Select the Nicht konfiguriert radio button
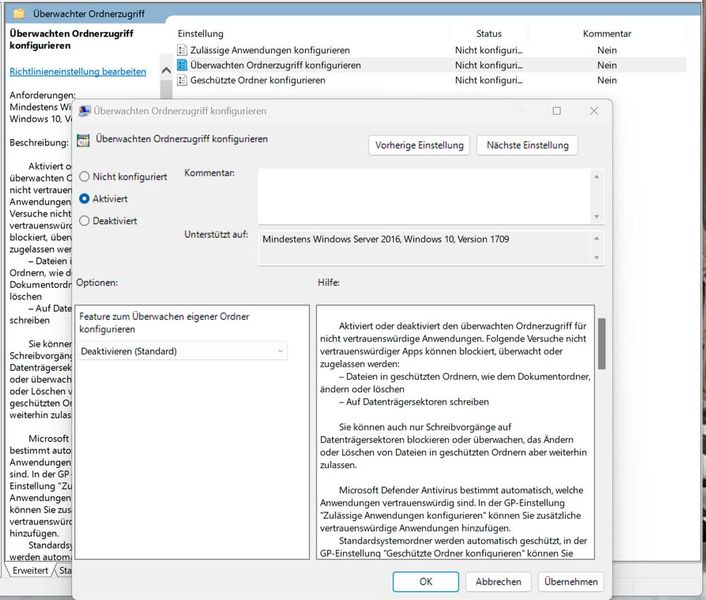Viewport: 706px width, 600px height. [x=84, y=176]
